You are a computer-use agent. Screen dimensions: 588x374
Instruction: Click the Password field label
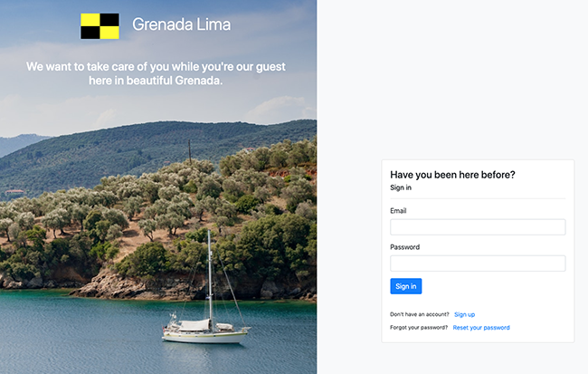(404, 247)
